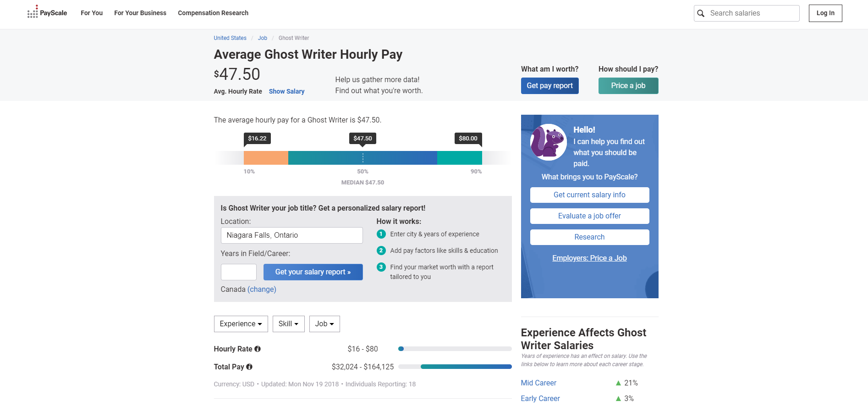Click the orange 10% pay range segment
This screenshot has width=868, height=407.
266,158
